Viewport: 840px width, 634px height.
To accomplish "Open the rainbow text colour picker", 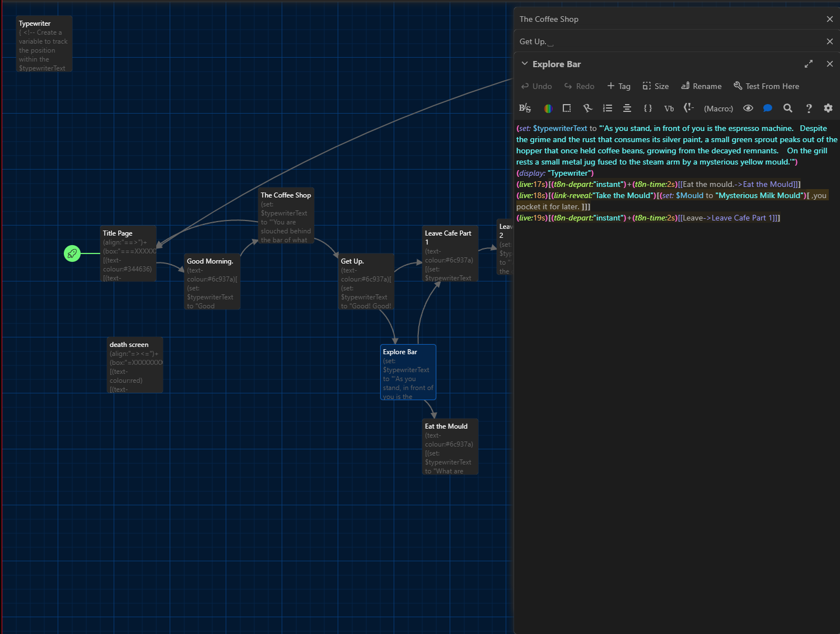I will click(548, 109).
